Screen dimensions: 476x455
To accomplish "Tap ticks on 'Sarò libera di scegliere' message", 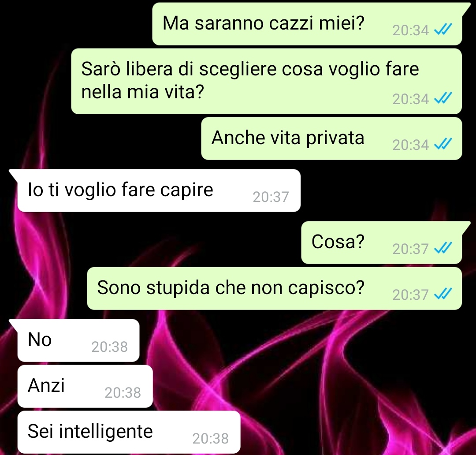I will click(443, 98).
